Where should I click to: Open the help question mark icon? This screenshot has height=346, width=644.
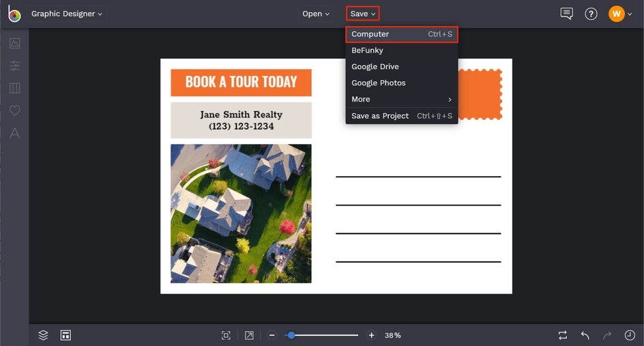tap(591, 14)
